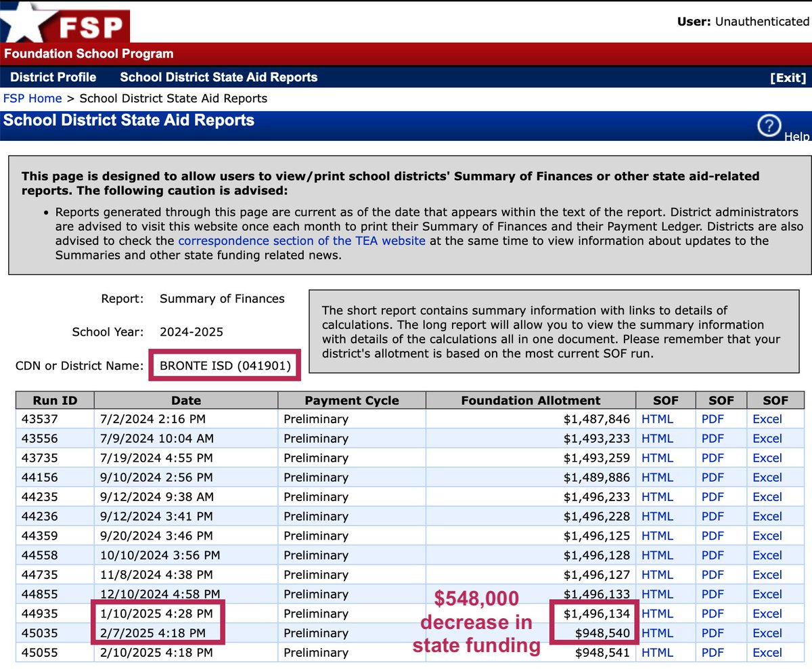Download Excel report for run 44156

click(767, 477)
